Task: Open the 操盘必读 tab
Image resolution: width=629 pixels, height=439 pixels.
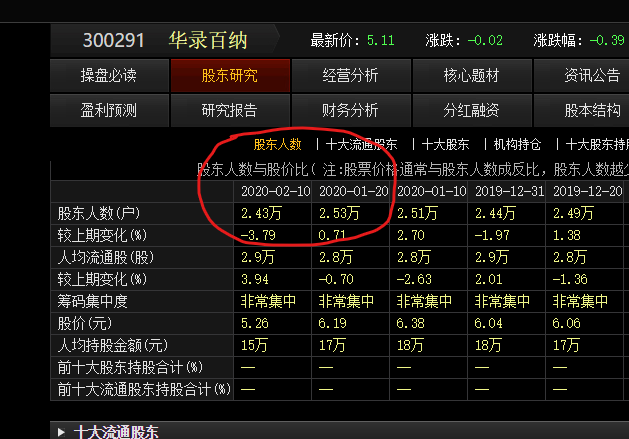Action: 109,75
